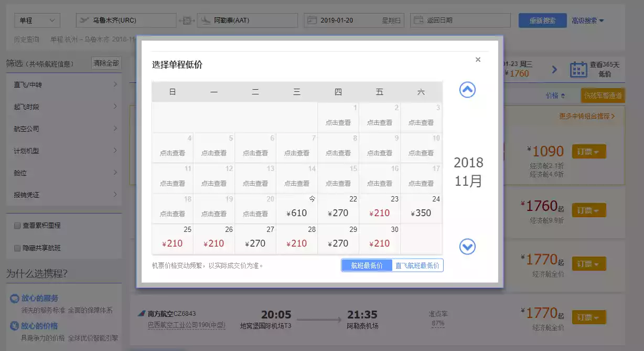Click the departure date calendar icon

pyautogui.click(x=312, y=20)
